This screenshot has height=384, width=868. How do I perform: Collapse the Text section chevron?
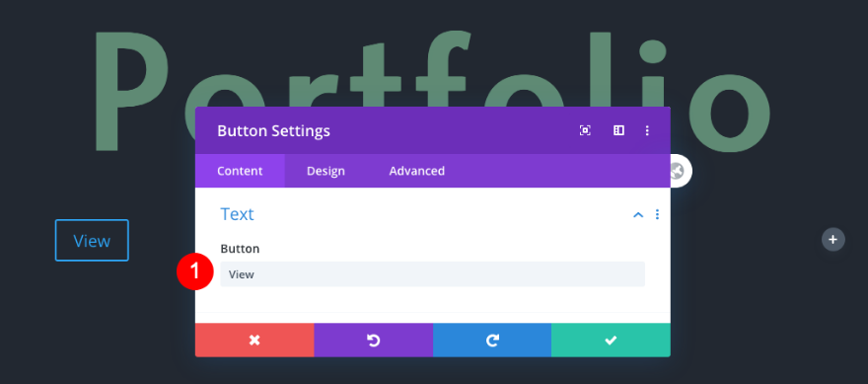click(x=638, y=214)
